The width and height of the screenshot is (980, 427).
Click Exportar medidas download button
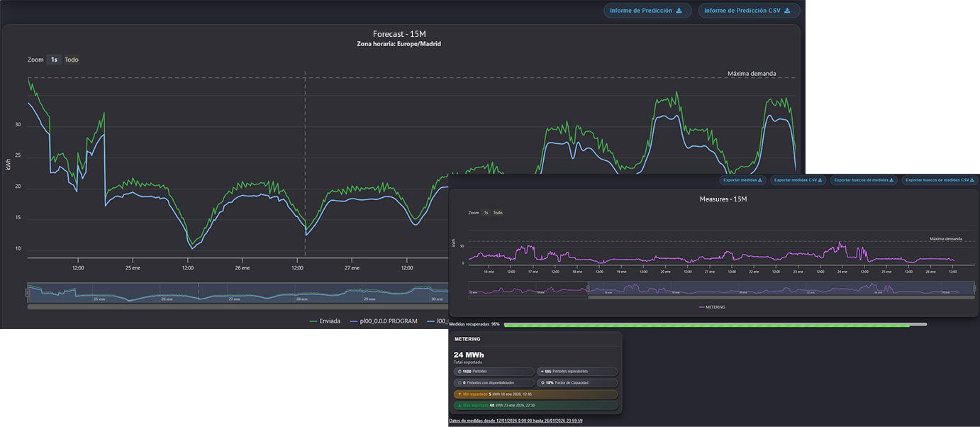click(742, 180)
